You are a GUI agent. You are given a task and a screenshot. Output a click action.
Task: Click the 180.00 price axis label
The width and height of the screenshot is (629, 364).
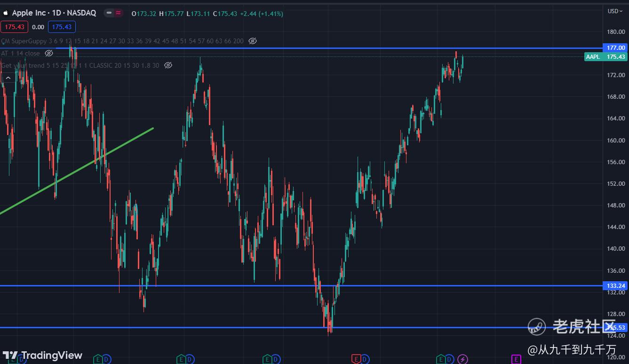click(x=616, y=32)
